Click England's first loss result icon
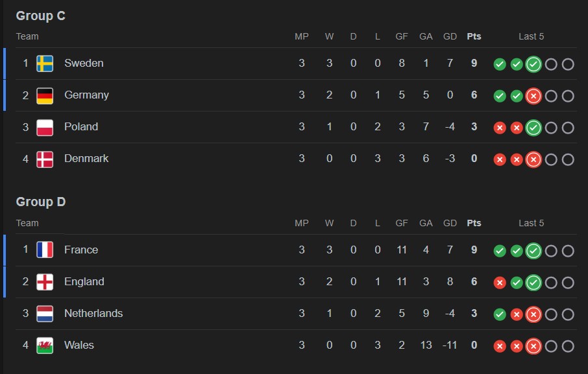Screen dimensions: 588x374 click(500, 283)
